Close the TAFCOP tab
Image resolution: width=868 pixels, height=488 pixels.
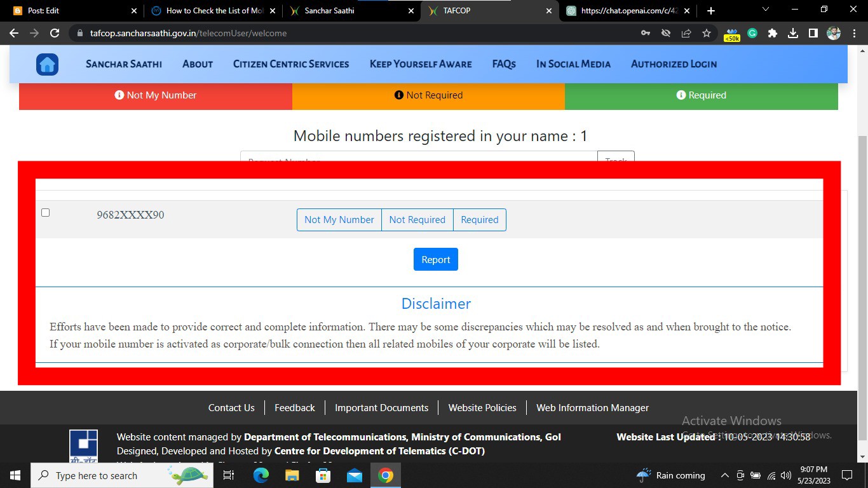549,11
